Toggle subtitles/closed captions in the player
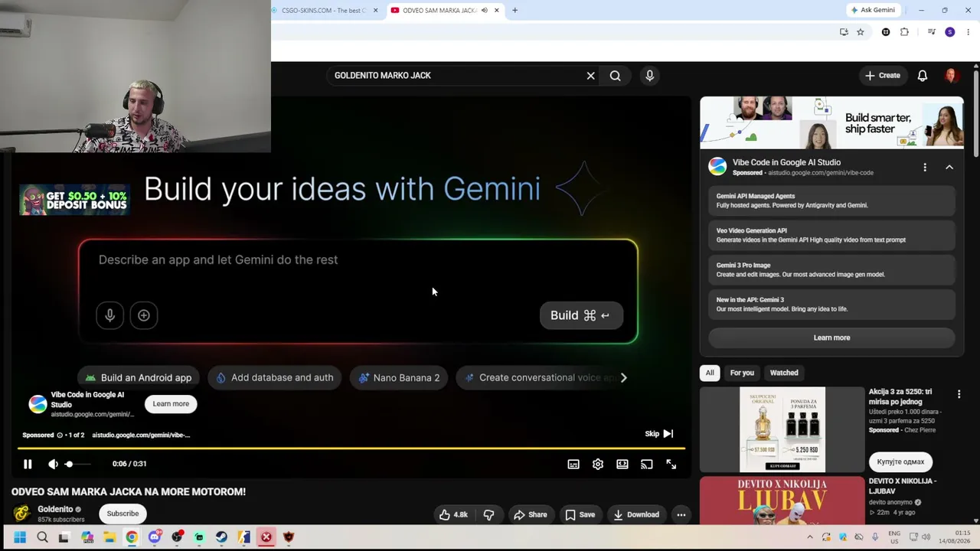Screen dimensions: 980x551 click(573, 464)
